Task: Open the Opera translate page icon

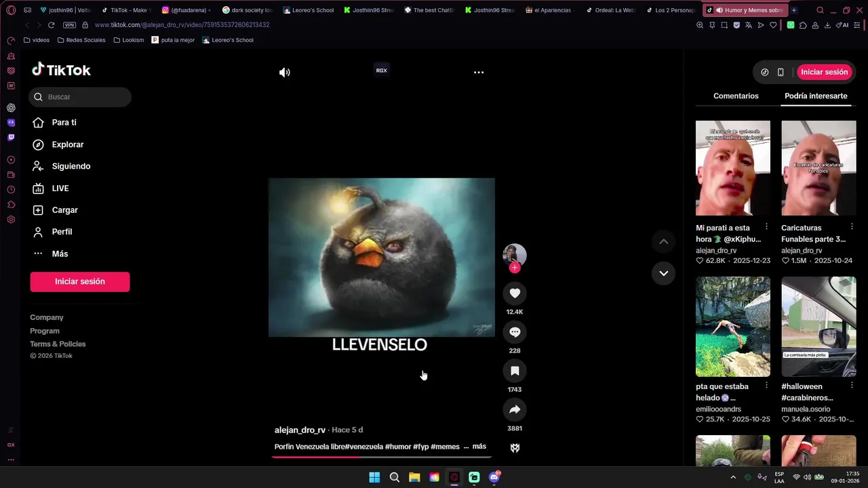Action: pyautogui.click(x=749, y=25)
